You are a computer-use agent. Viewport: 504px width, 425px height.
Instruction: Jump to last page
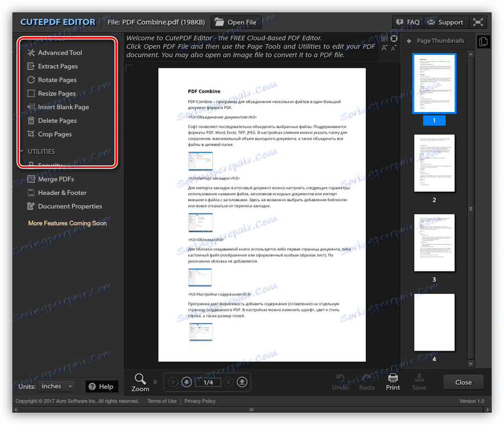click(242, 382)
